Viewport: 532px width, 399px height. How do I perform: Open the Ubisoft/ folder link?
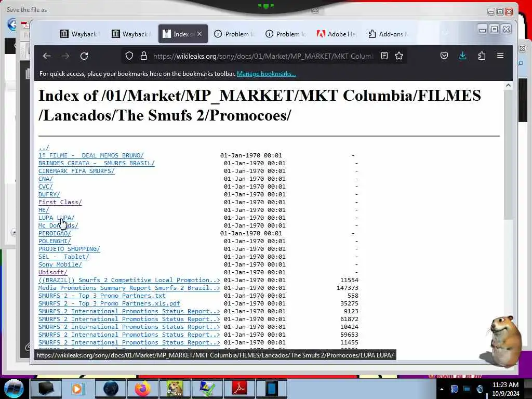pos(53,272)
